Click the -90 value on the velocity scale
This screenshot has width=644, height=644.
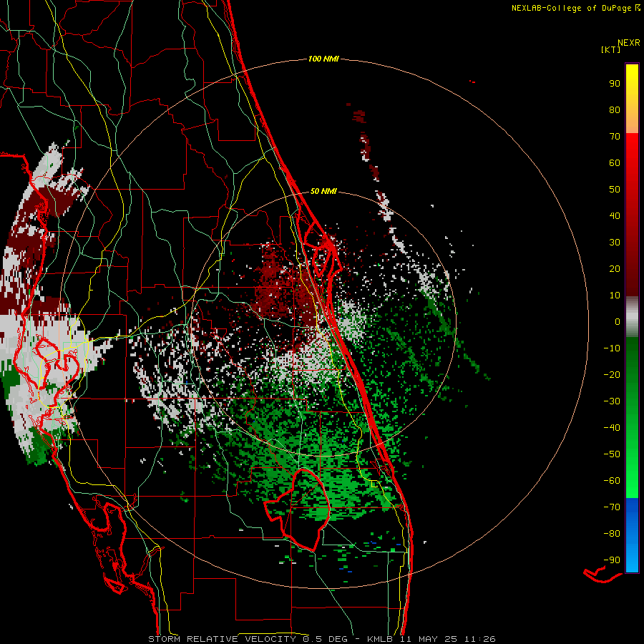pos(612,560)
